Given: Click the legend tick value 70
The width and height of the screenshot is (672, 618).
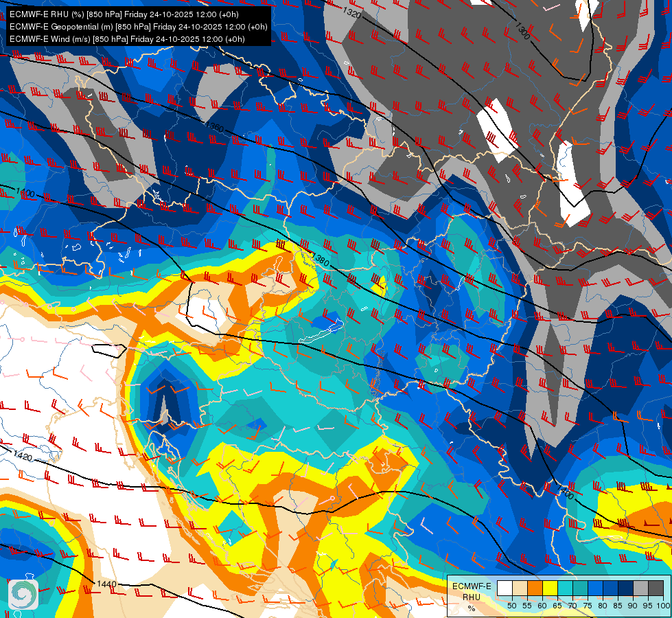Looking at the screenshot, I should pyautogui.click(x=572, y=606).
